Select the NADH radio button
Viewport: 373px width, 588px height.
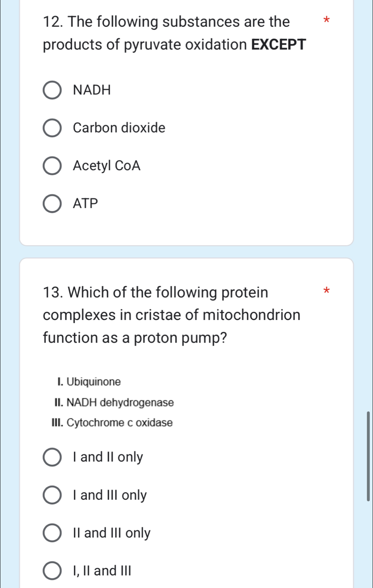click(52, 89)
